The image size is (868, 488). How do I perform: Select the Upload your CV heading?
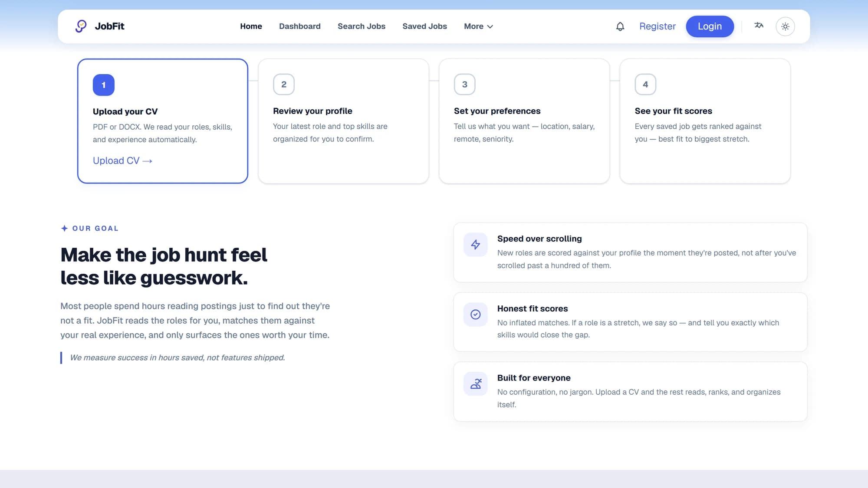point(125,111)
